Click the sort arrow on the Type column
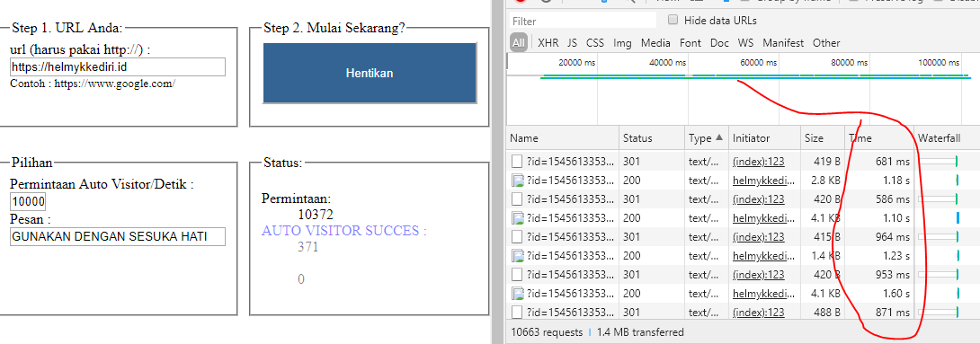 718,138
